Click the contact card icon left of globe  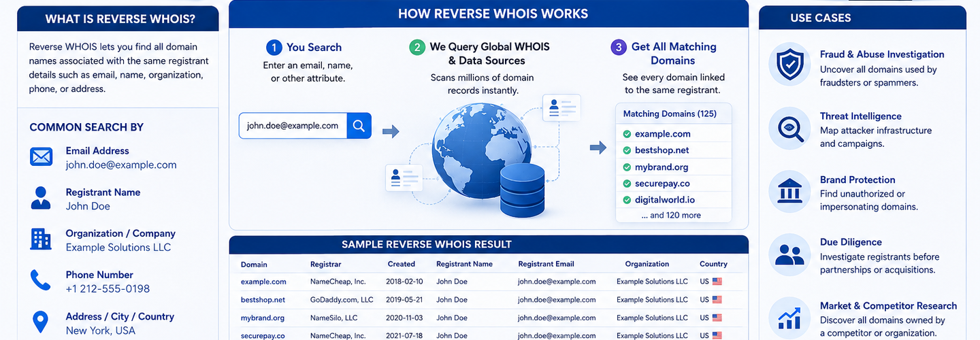(404, 177)
